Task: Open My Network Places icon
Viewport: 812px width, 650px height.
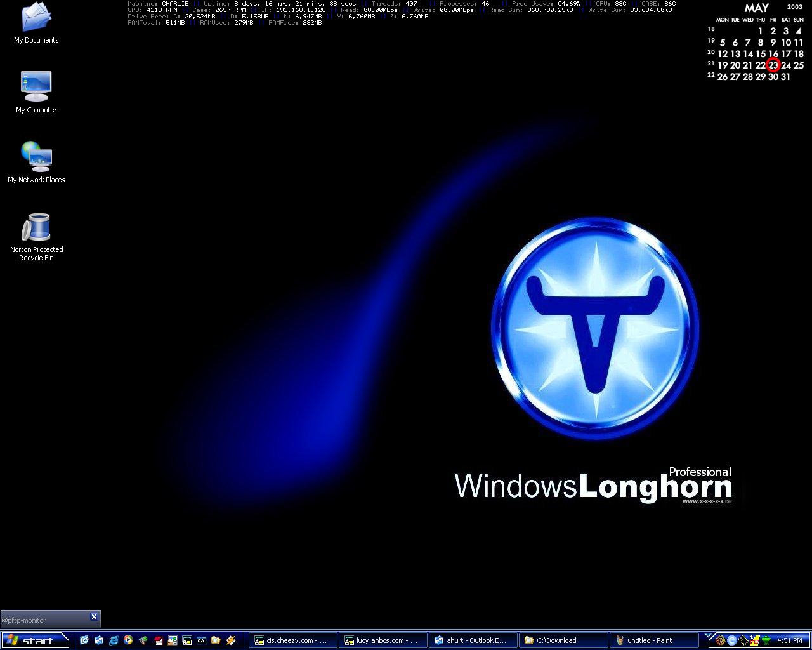Action: [x=36, y=162]
